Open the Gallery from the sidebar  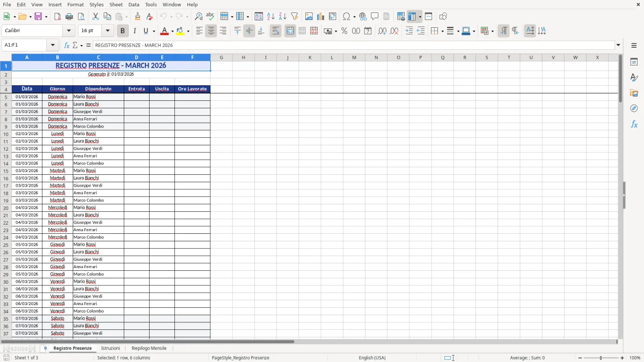(634, 92)
